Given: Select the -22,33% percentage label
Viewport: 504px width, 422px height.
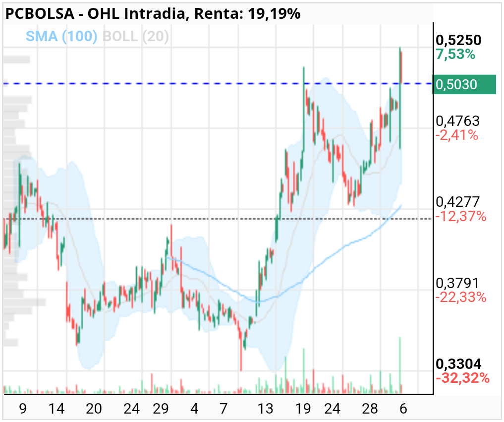Looking at the screenshot, I should click(460, 297).
